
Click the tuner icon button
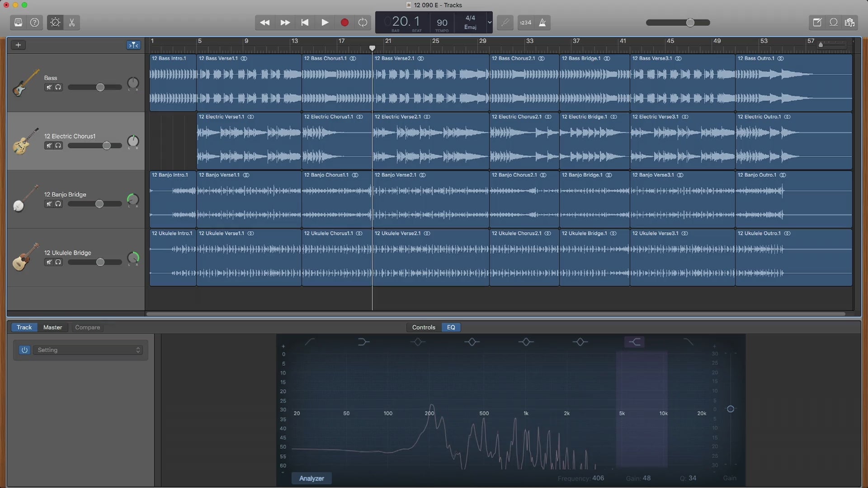(505, 22)
